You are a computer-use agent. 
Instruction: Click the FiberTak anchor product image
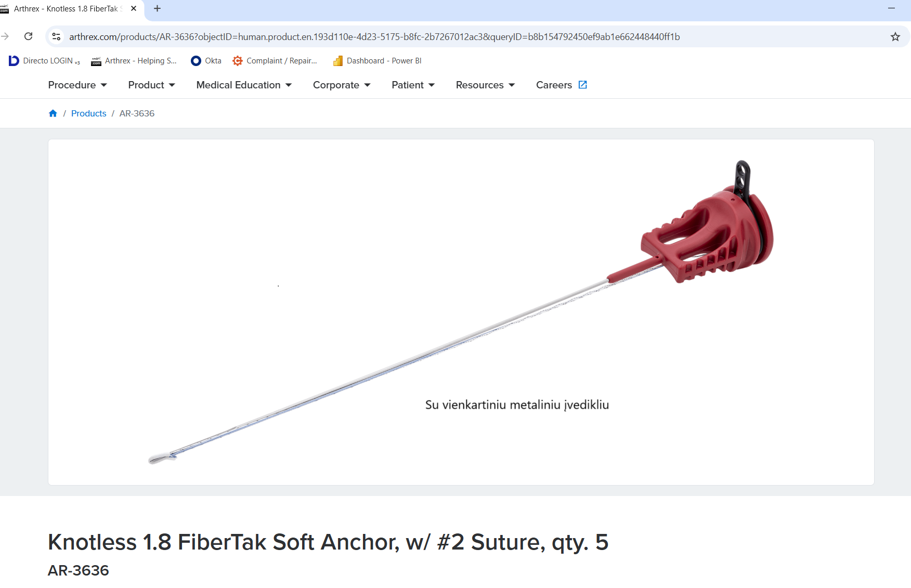pos(461,312)
